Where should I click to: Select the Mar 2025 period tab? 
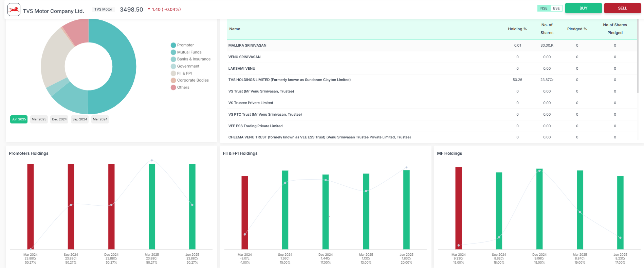tap(39, 119)
